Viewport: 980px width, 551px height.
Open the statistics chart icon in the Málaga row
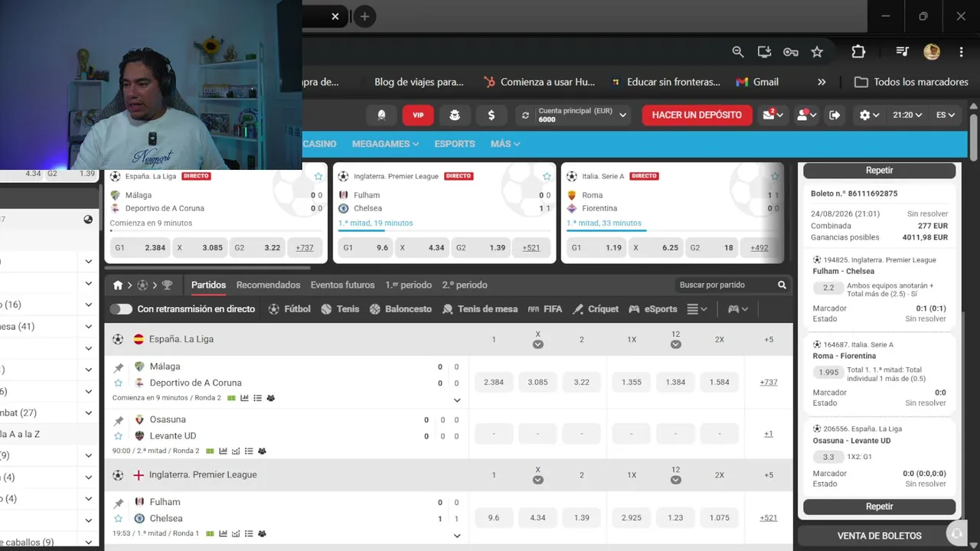244,398
